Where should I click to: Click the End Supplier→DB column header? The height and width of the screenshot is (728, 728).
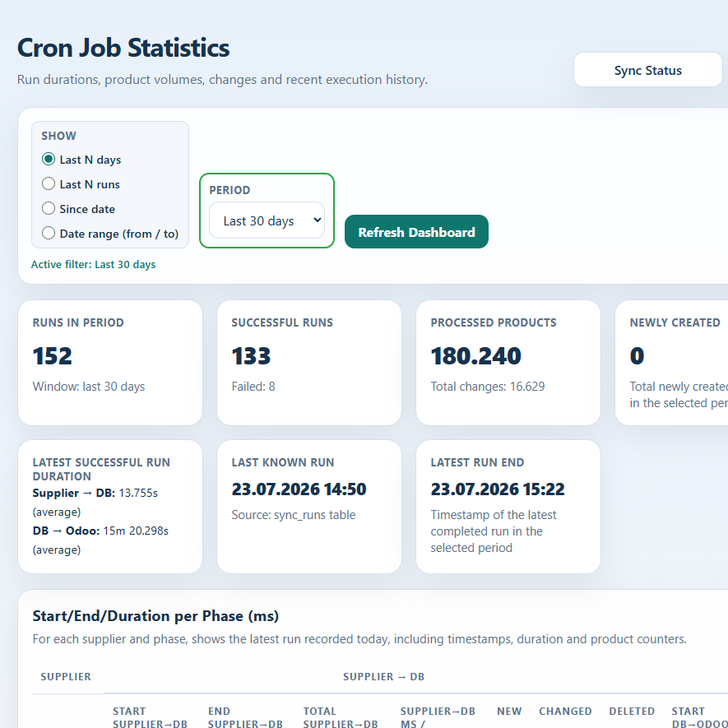pos(245,717)
